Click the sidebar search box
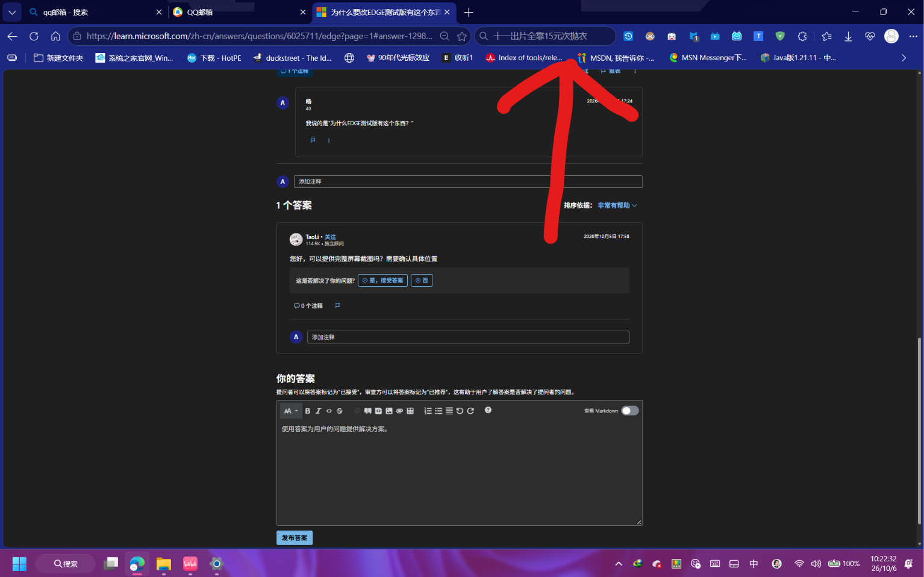Screen dimensions: 924x577 (546, 36)
